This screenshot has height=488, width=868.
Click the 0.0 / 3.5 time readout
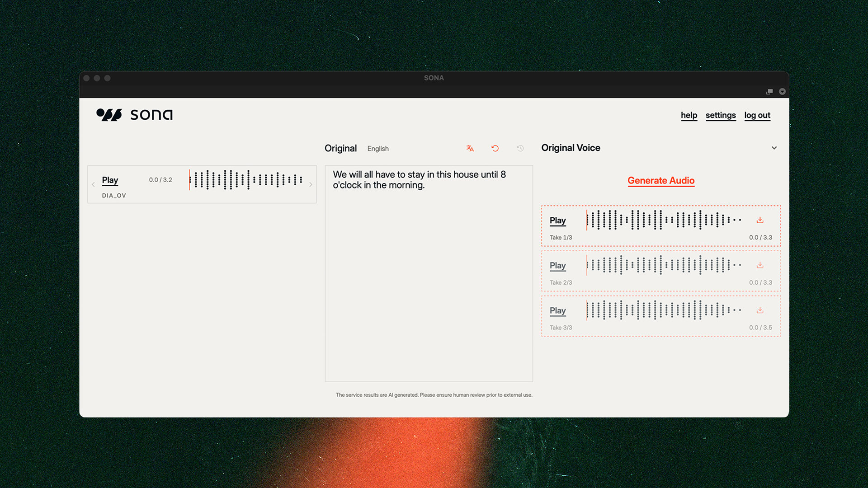760,328
